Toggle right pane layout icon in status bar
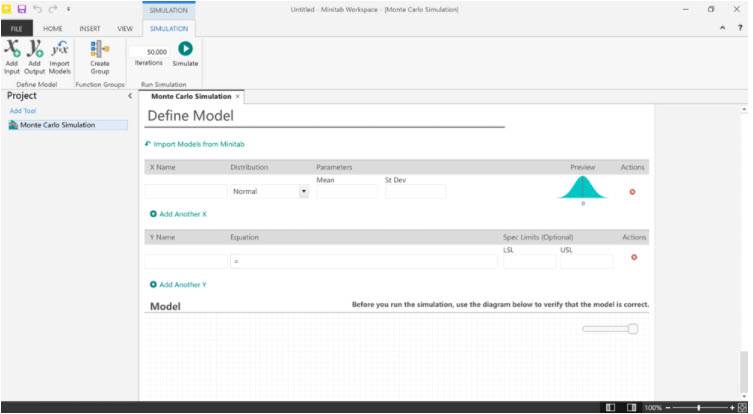 click(x=632, y=408)
